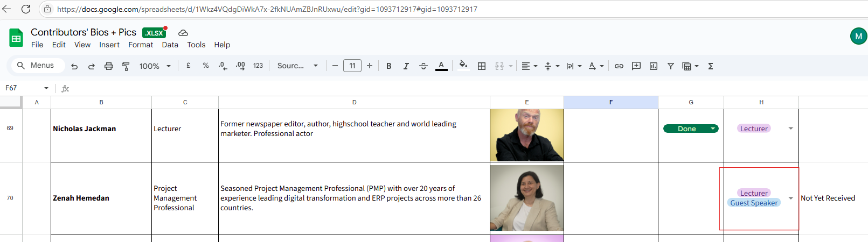This screenshot has width=868, height=242.
Task: Click the Insert link icon
Action: pyautogui.click(x=619, y=66)
